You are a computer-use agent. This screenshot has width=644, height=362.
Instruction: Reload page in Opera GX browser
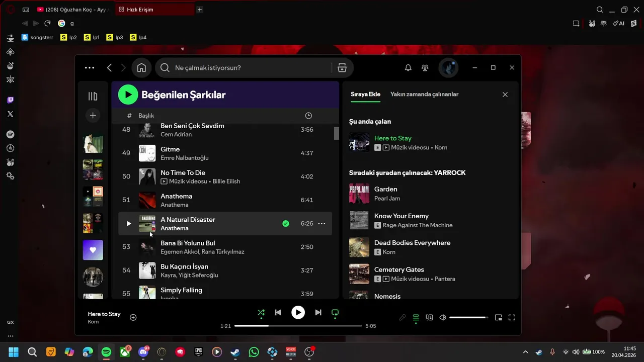(47, 23)
